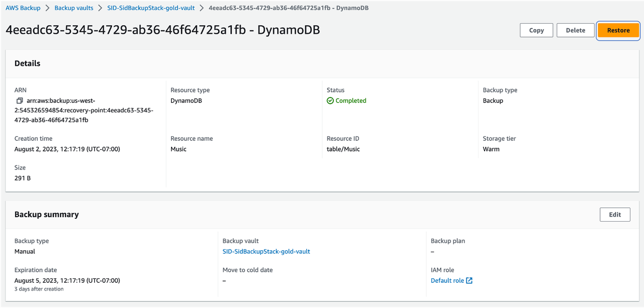644x308 pixels.
Task: Click the chevron before the recovery point breadcrumb
Action: [x=201, y=8]
